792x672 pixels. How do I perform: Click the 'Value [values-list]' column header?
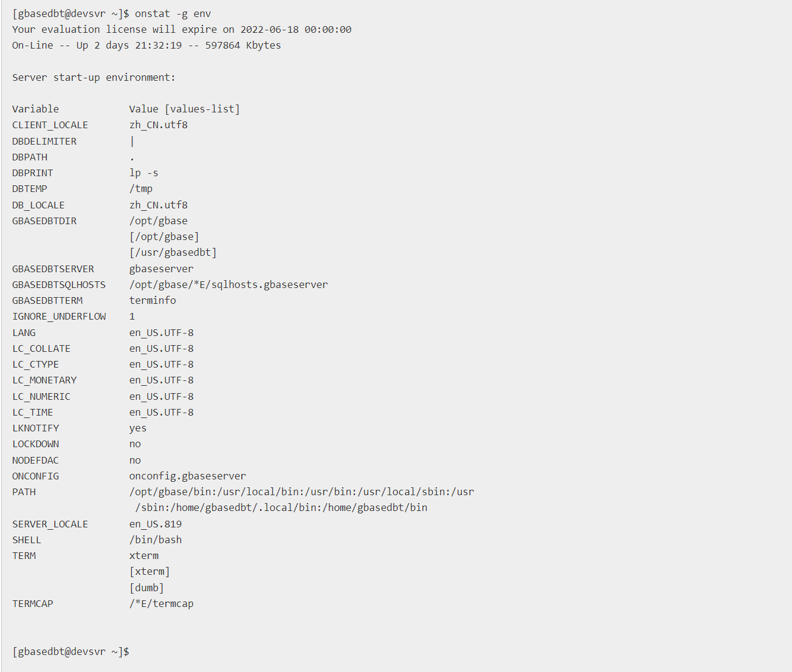coord(184,109)
